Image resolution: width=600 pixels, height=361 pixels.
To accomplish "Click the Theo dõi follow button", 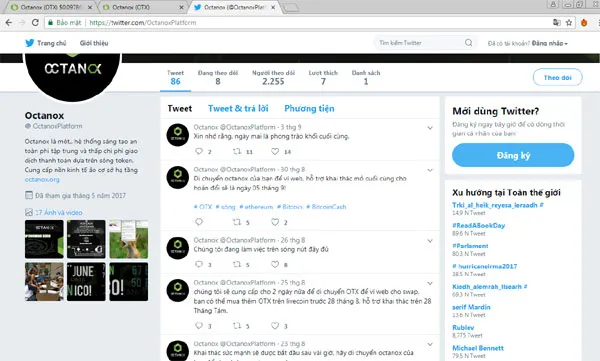I will 558,77.
